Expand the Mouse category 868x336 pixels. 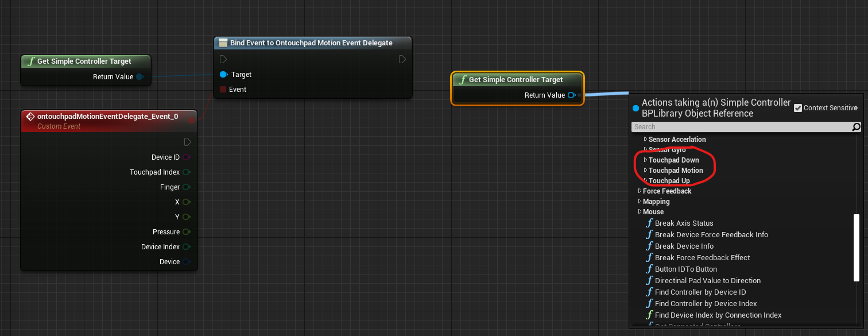tap(640, 212)
